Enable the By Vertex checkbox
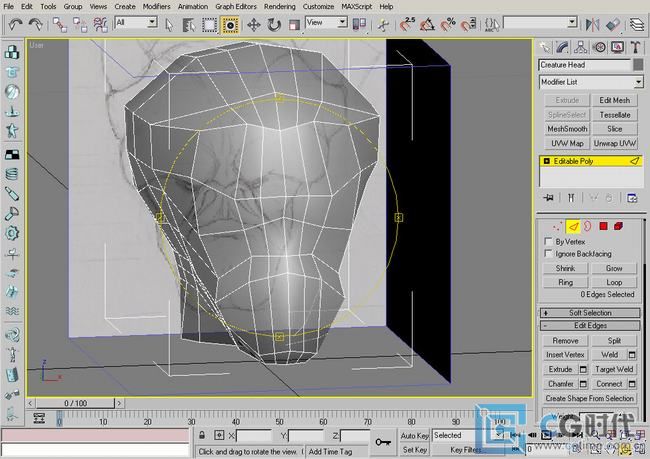650x459 pixels. 548,241
